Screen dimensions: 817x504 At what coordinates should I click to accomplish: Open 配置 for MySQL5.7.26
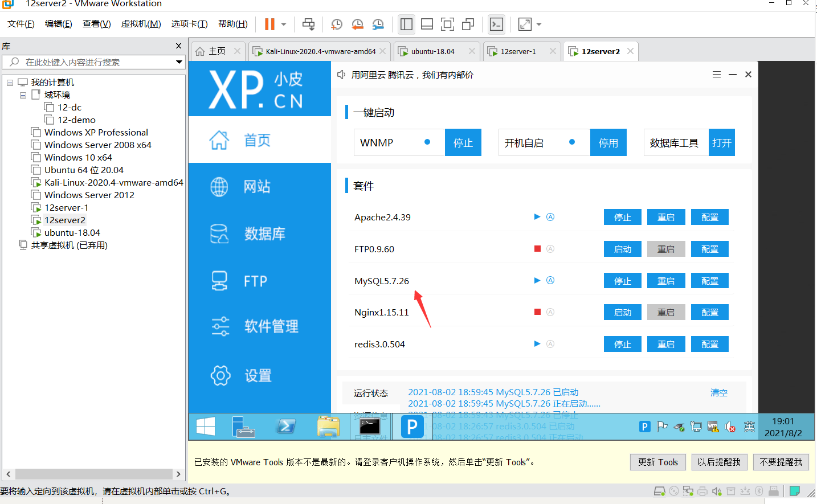[710, 281]
